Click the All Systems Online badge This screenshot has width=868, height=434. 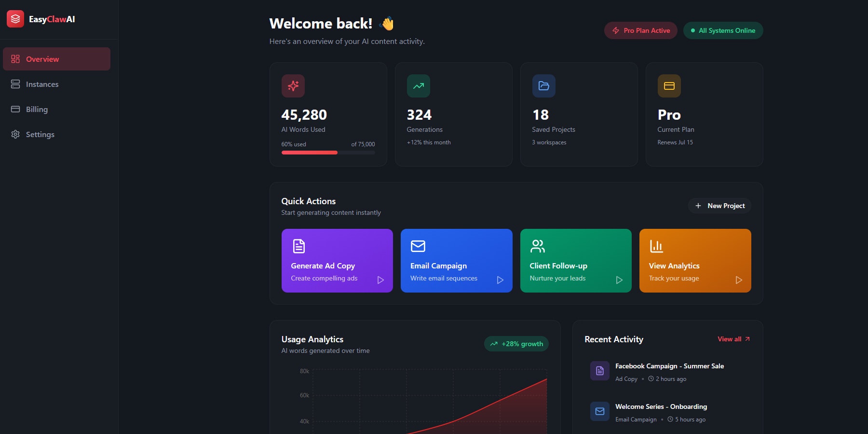coord(723,30)
